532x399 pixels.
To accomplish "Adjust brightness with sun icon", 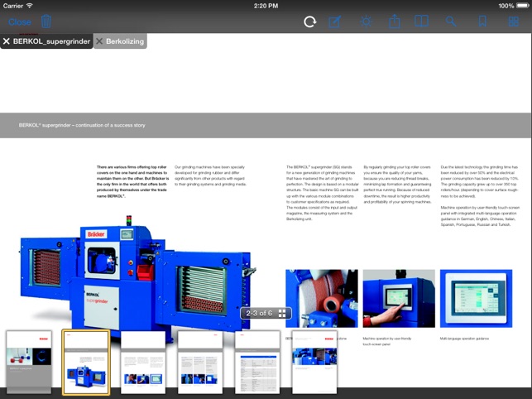I will pyautogui.click(x=366, y=22).
